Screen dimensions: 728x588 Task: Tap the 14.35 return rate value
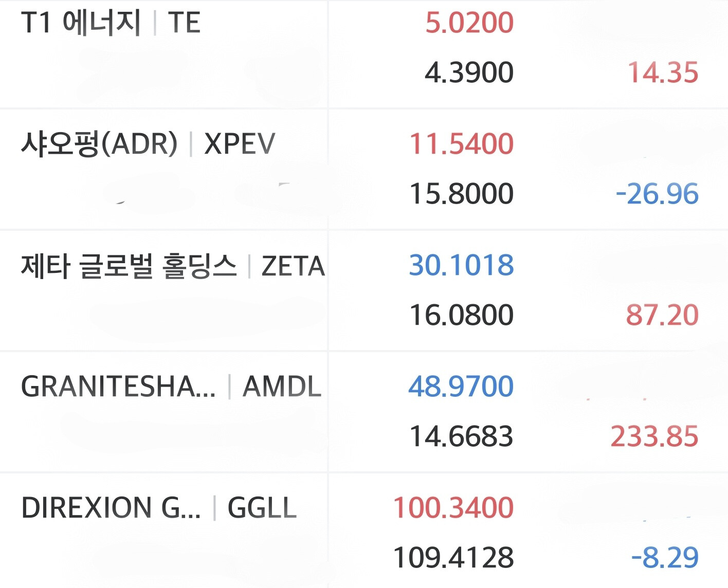pos(663,72)
